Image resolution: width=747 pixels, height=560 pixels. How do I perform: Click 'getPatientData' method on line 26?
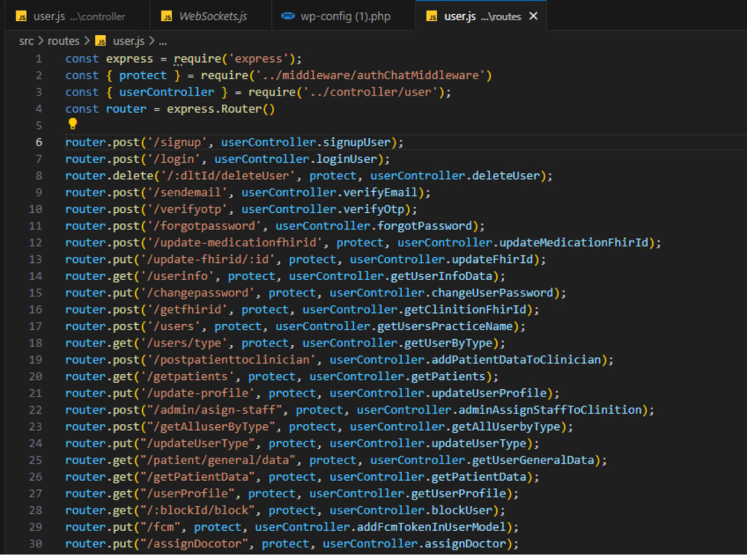pos(479,477)
